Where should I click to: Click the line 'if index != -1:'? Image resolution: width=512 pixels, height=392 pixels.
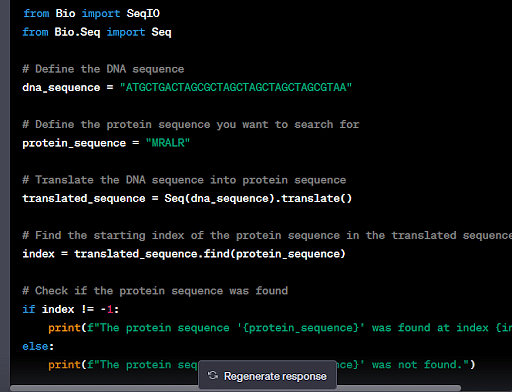pos(71,309)
